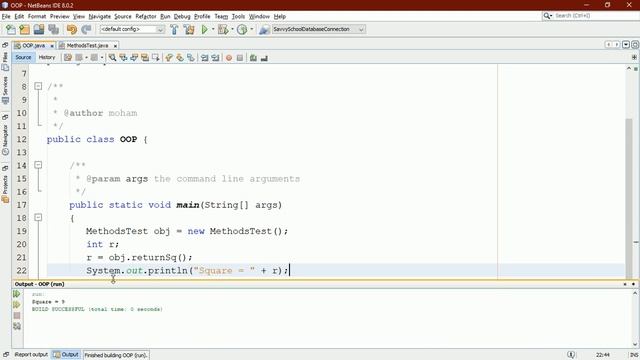Image resolution: width=640 pixels, height=360 pixels.
Task: Open the Services side panel
Action: click(5, 90)
